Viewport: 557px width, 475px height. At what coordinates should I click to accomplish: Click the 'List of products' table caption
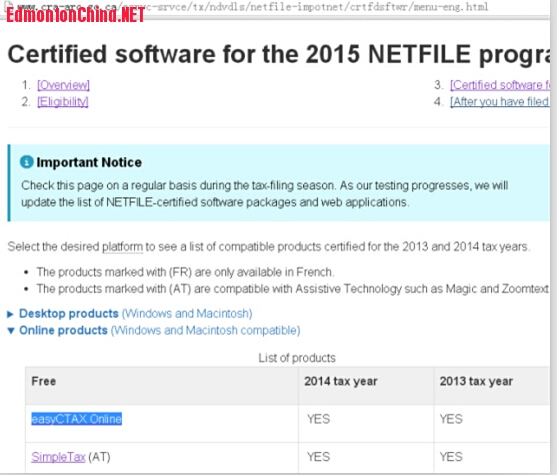click(297, 358)
